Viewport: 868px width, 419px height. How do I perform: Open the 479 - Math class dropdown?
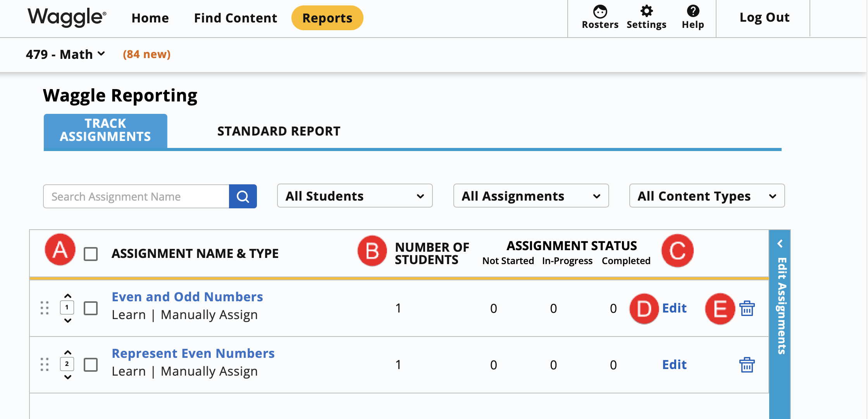coord(65,54)
